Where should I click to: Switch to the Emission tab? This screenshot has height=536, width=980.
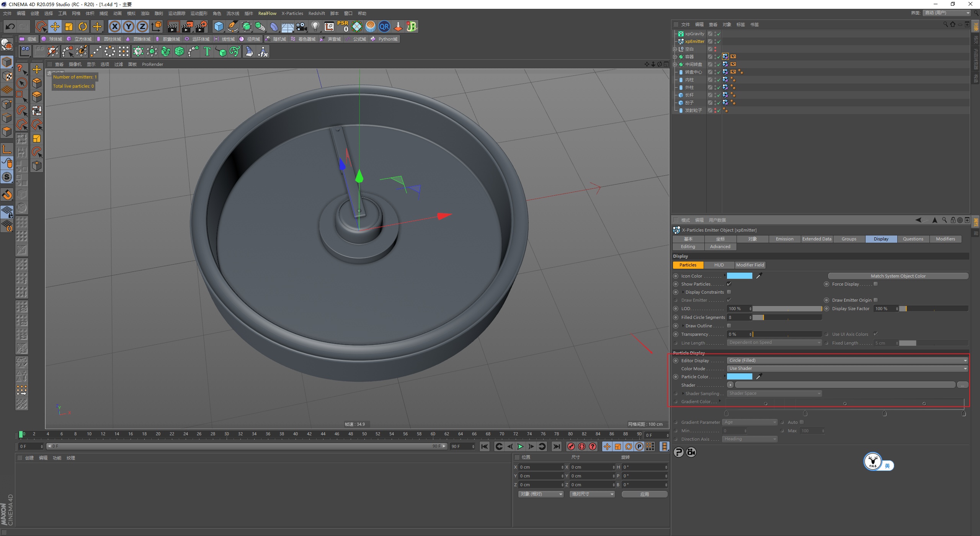[x=784, y=239]
